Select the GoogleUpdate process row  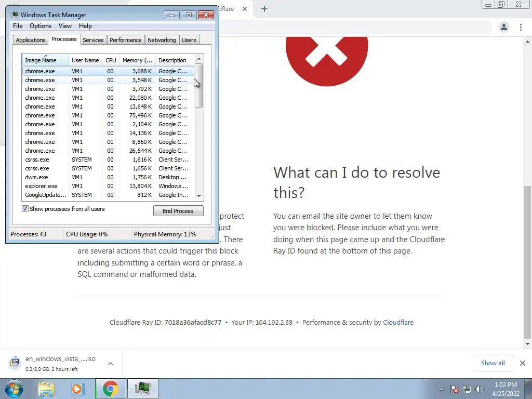tap(109, 195)
